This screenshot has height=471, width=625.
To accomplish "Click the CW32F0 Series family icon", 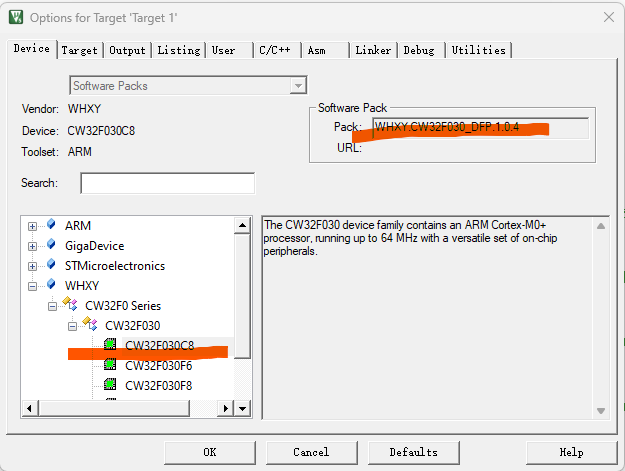I will pos(70,304).
